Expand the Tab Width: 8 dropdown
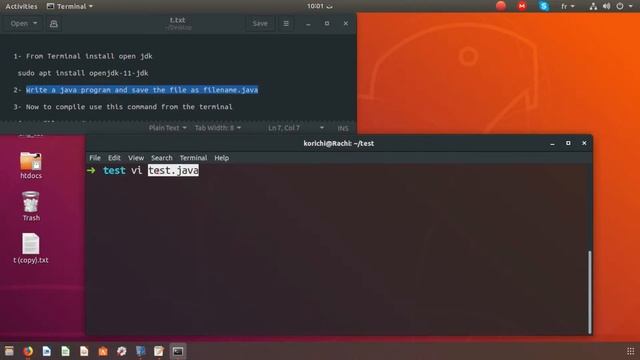Image resolution: width=640 pixels, height=360 pixels. coord(218,128)
